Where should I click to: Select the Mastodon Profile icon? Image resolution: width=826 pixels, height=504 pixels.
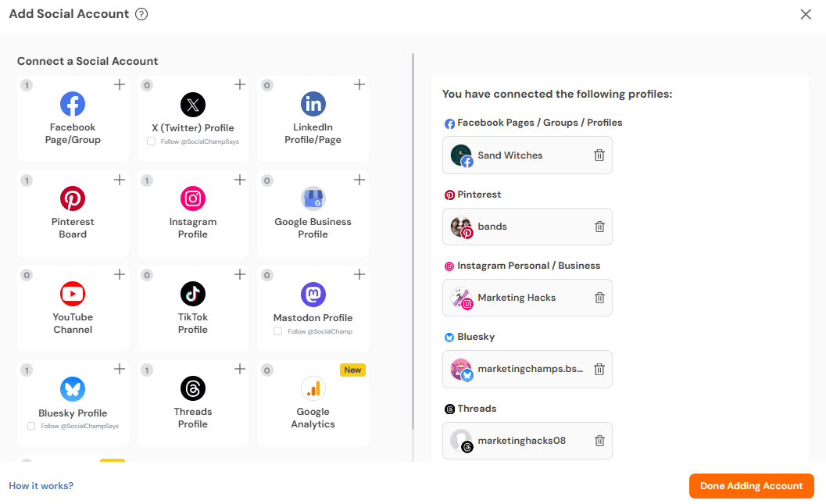(313, 294)
